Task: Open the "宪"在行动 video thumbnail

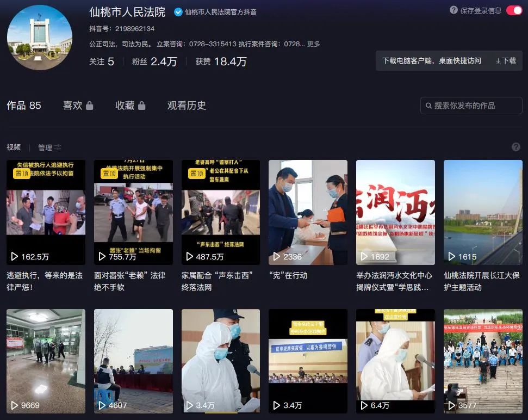Action: (308, 212)
